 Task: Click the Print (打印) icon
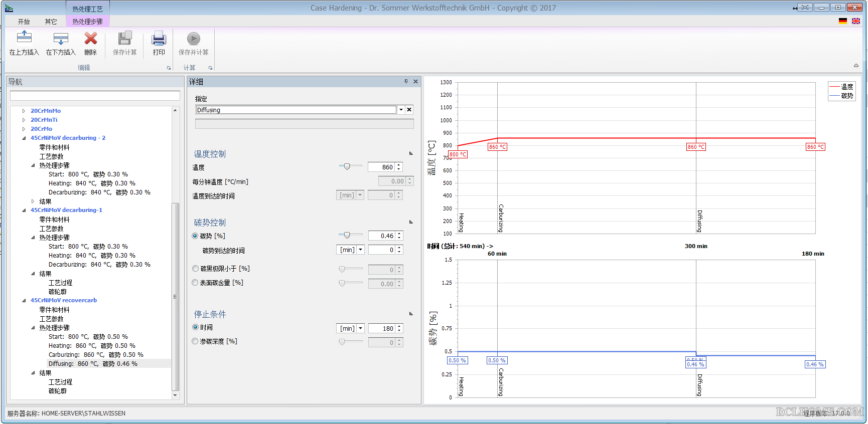point(159,38)
